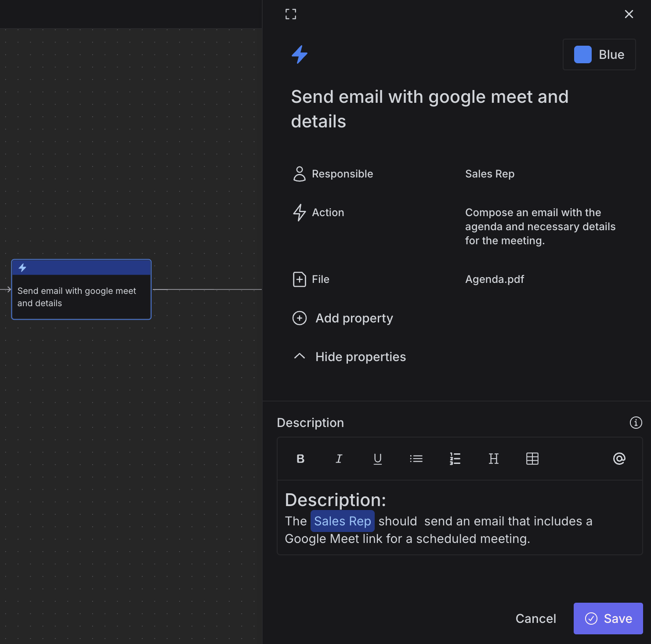
Task: Select the File property label
Action: (x=320, y=279)
